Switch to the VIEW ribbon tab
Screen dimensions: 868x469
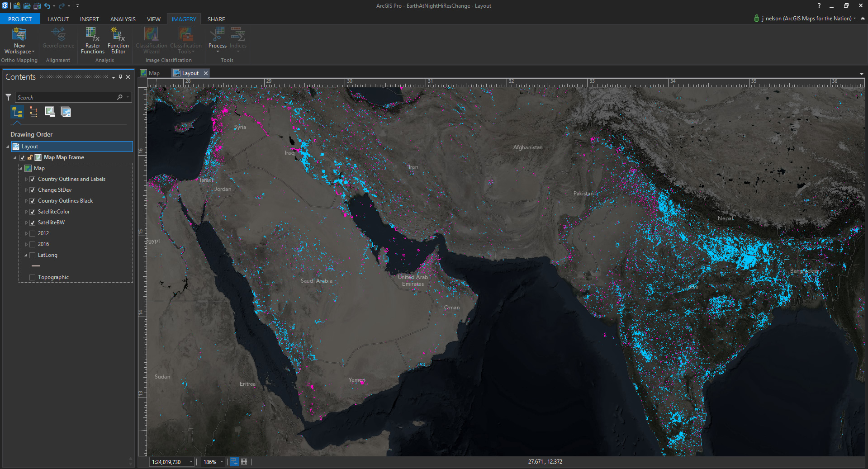154,19
